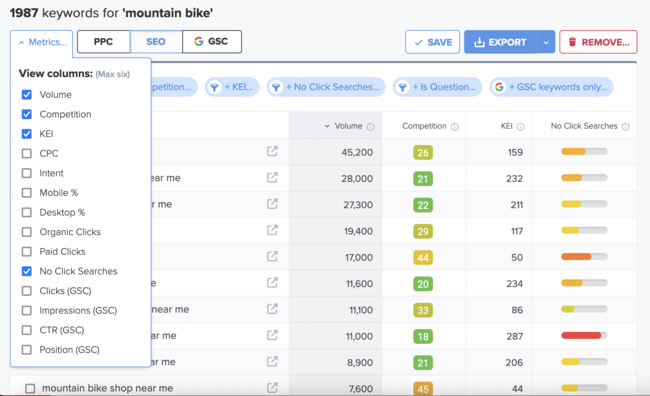Enable the Organic Clicks column checkbox
The height and width of the screenshot is (396, 650).
point(27,232)
